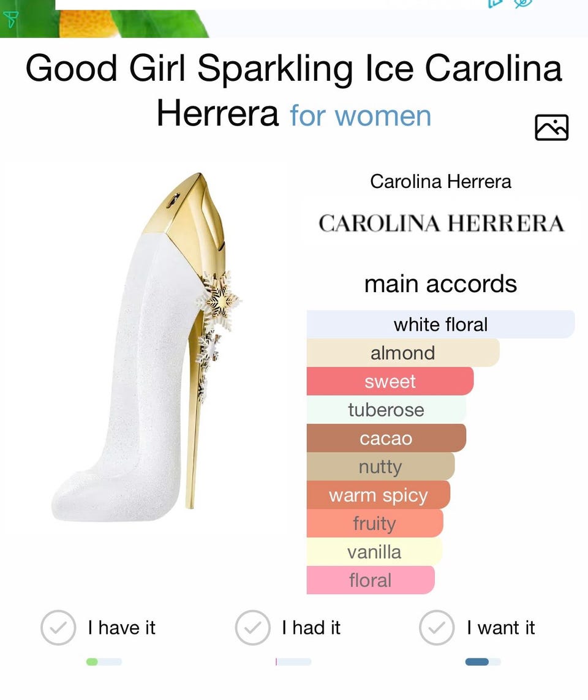The image size is (588, 700).
Task: Select the warm spicy accord bar
Action: [x=379, y=495]
